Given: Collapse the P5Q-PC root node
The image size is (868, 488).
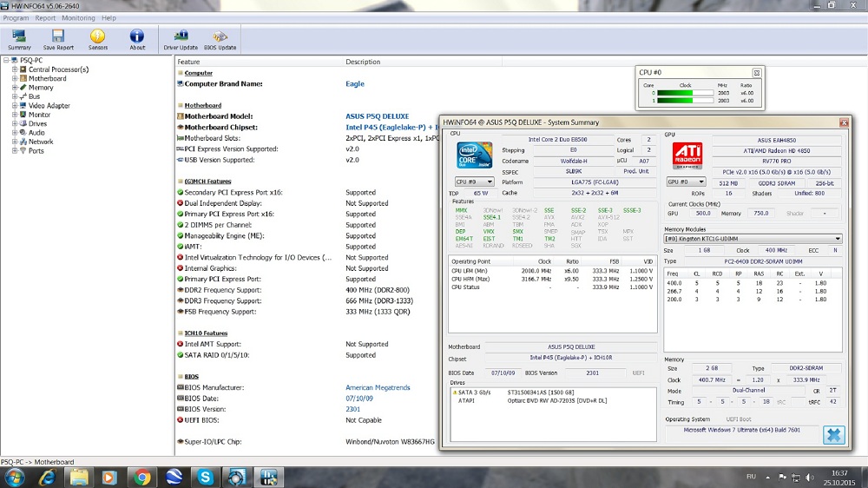Looking at the screenshot, I should point(6,61).
